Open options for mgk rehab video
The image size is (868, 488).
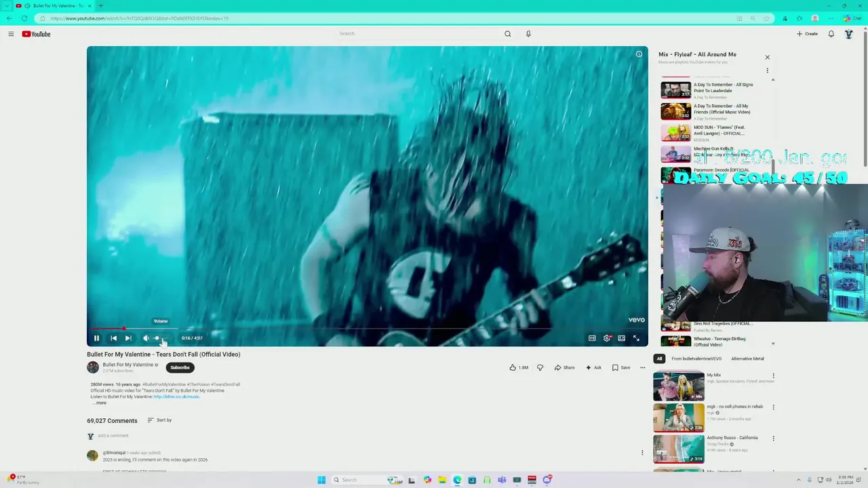click(x=773, y=407)
